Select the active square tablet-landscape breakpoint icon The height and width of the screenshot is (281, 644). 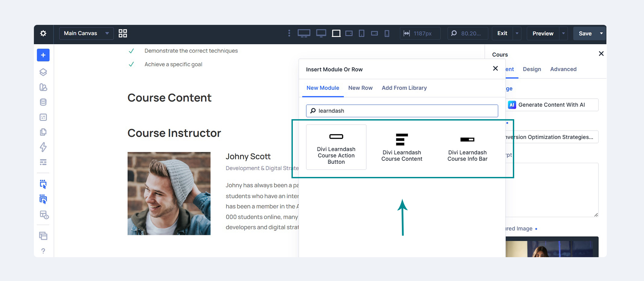[336, 33]
